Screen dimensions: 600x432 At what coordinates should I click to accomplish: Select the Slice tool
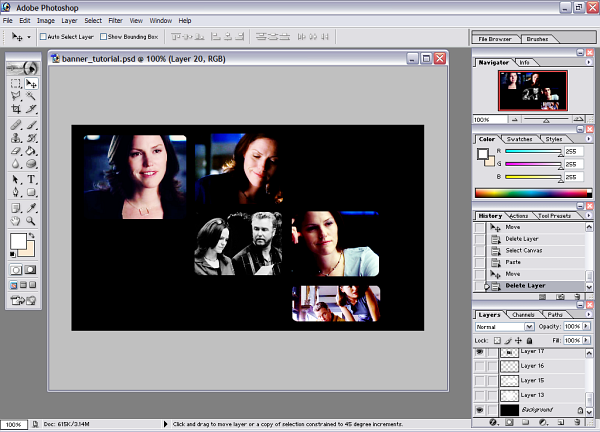(31, 109)
